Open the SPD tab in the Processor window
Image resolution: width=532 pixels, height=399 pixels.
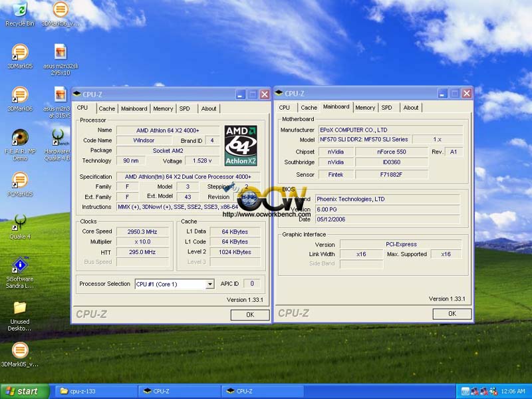(x=185, y=108)
